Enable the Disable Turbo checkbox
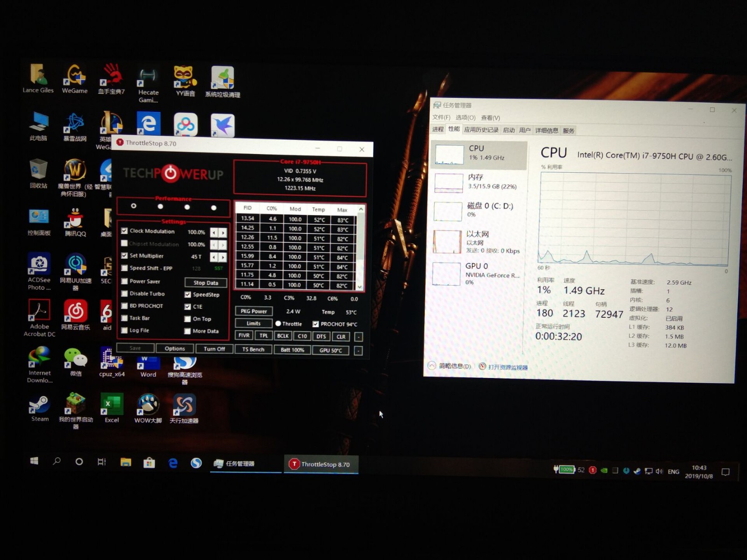 tap(124, 294)
